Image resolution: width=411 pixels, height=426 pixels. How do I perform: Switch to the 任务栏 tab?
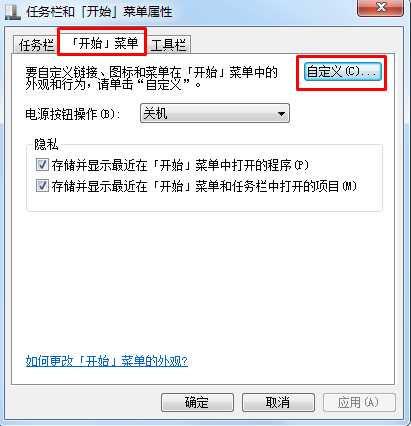point(36,45)
